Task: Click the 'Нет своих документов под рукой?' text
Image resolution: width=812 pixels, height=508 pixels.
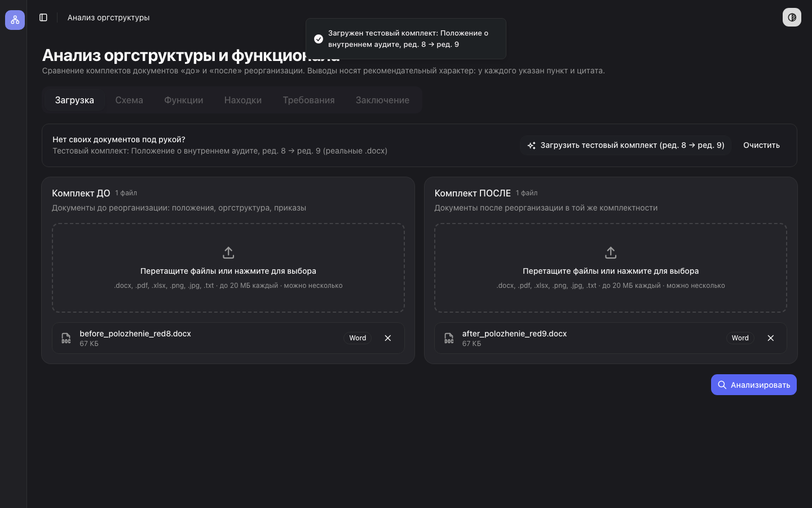Action: point(119,139)
